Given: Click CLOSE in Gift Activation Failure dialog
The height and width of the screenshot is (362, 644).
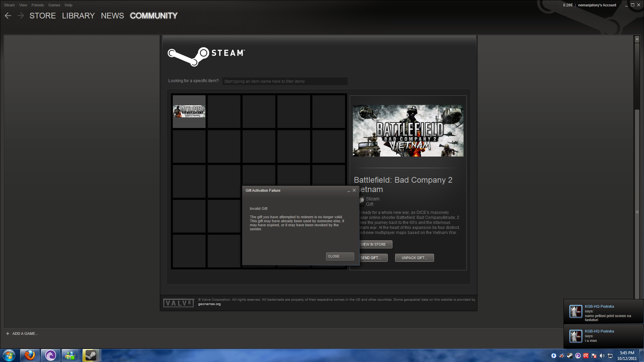Looking at the screenshot, I should (x=340, y=256).
